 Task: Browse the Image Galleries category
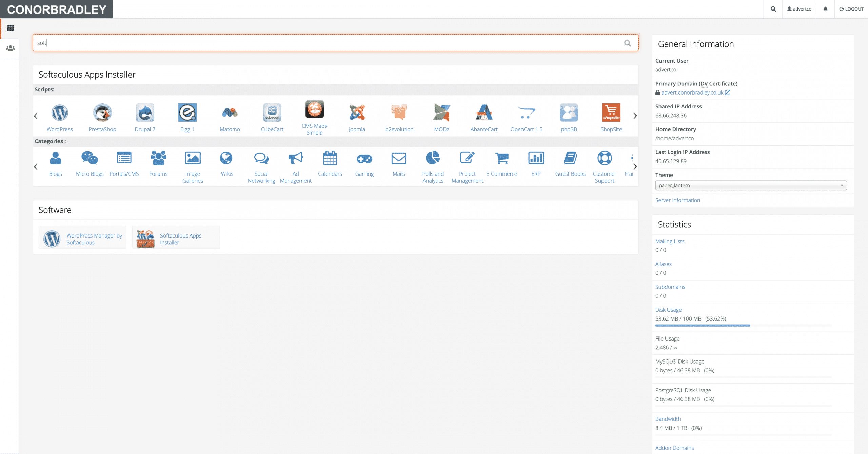pyautogui.click(x=193, y=167)
